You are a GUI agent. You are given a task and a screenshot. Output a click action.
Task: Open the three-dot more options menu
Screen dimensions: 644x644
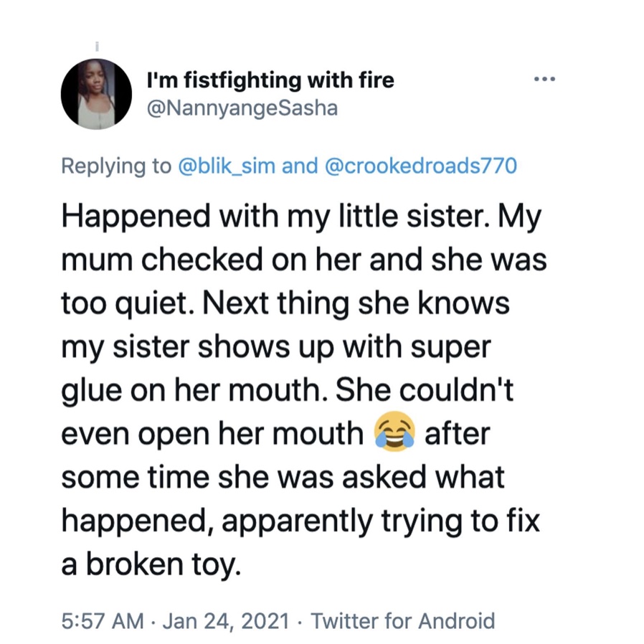point(544,79)
